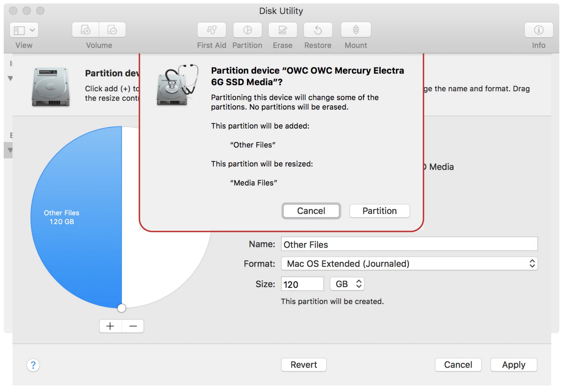Screen dimensions: 563x392
Task: Click the Revert button
Action: (x=303, y=365)
